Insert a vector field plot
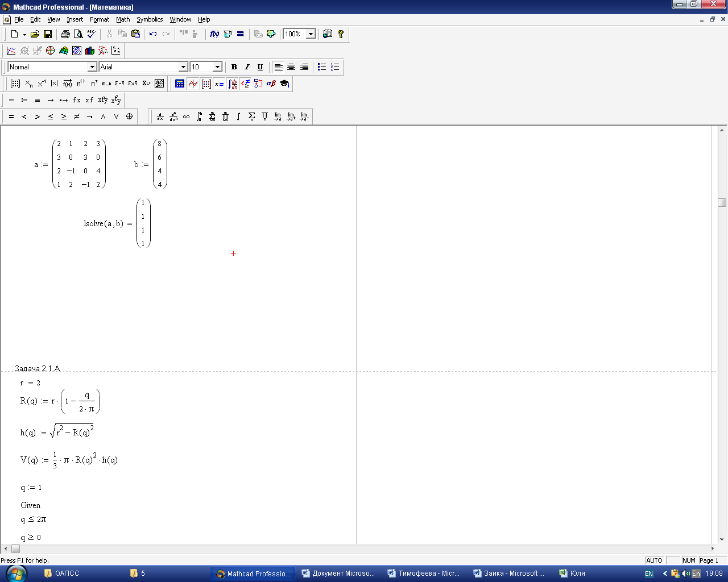This screenshot has width=728, height=582. tap(116, 51)
